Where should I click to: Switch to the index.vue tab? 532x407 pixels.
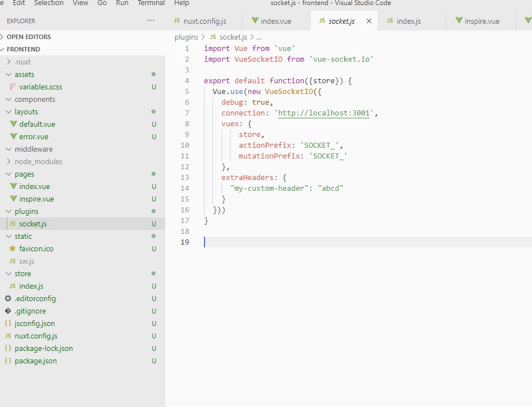point(276,21)
